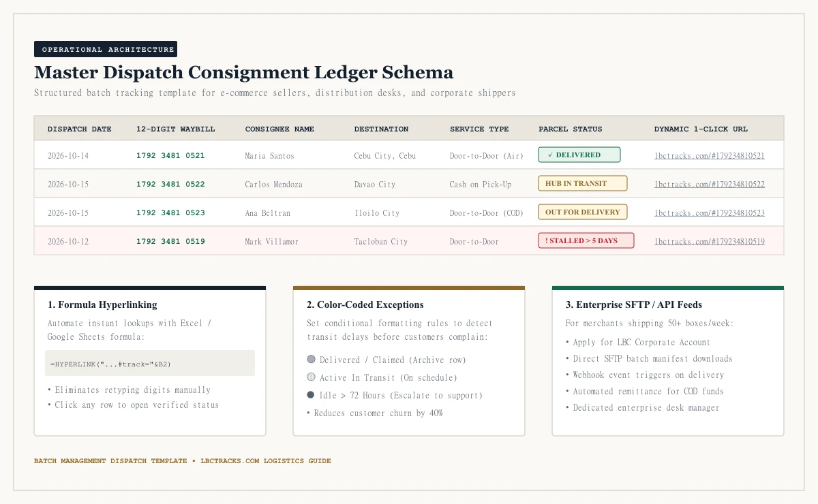Click the Delivered status badge

coord(579,155)
